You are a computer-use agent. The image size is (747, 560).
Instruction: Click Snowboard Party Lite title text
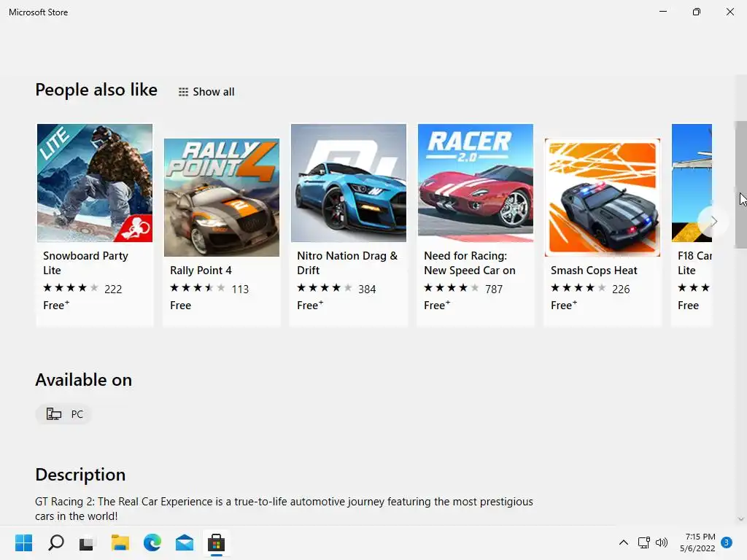point(86,262)
